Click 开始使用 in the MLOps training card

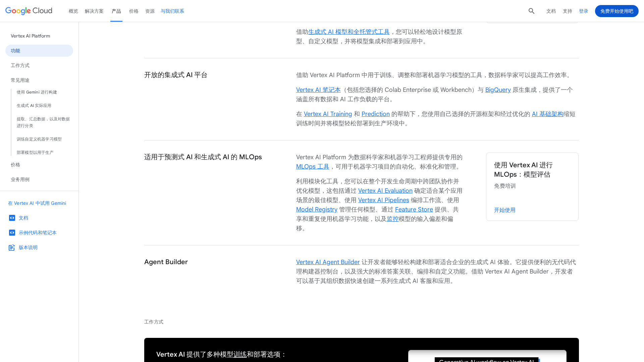pos(504,210)
